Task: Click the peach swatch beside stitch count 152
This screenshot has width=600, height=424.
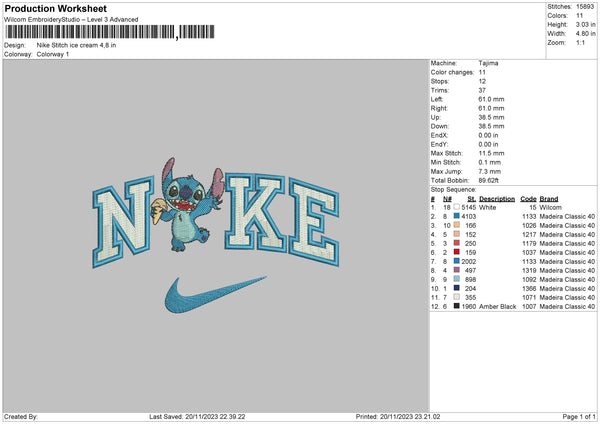Action: pos(457,234)
